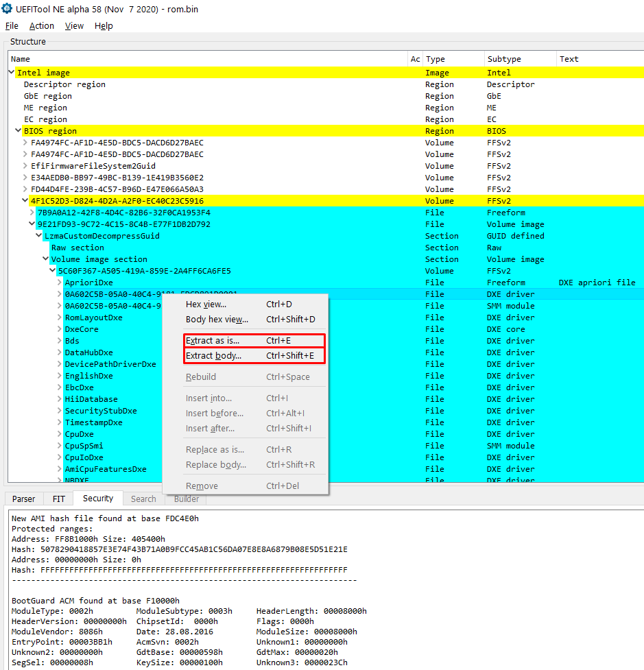Click the Ac column header
644x670 pixels.
(x=416, y=59)
